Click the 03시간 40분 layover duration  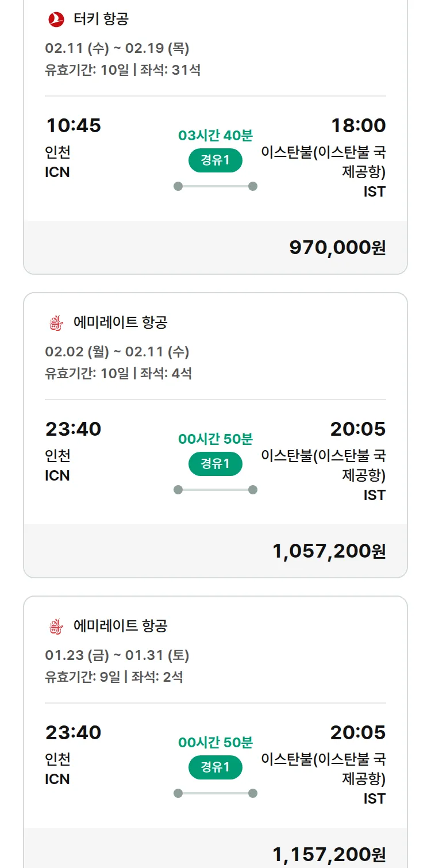(215, 136)
